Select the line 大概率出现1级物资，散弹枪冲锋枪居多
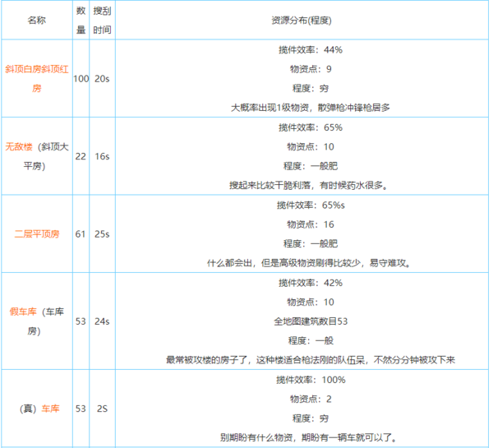Image resolution: width=493 pixels, height=448 pixels. click(x=311, y=108)
